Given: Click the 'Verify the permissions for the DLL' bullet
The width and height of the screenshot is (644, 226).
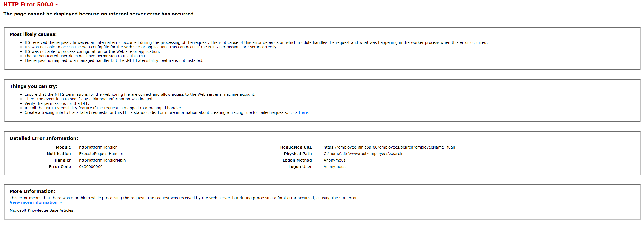Looking at the screenshot, I should pos(57,103).
